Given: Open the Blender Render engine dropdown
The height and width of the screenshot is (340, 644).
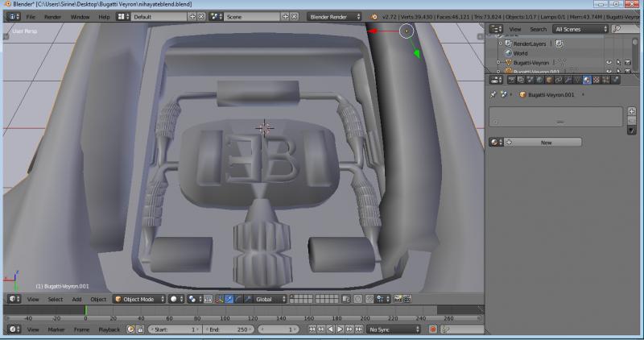Looking at the screenshot, I should [x=336, y=16].
